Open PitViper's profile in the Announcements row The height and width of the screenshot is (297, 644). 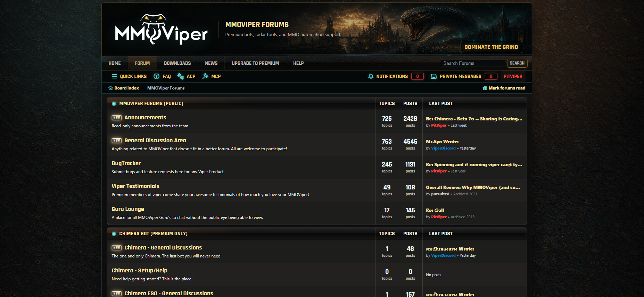point(439,126)
